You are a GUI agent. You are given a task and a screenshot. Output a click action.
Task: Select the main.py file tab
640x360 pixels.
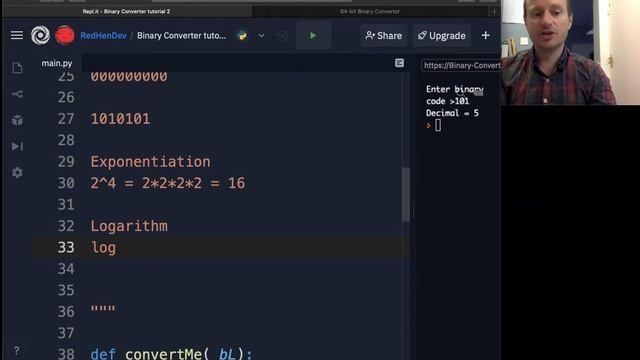[57, 63]
